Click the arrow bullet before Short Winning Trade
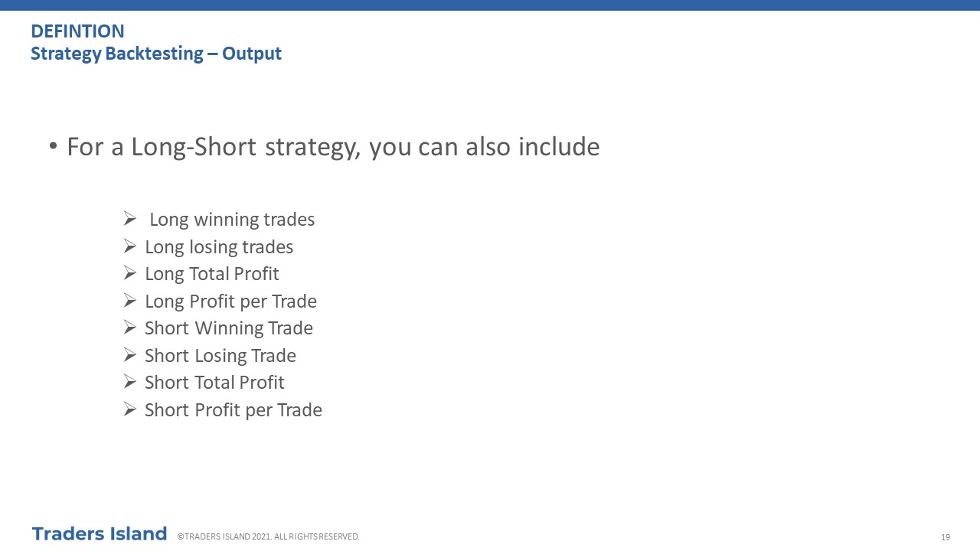 129,328
